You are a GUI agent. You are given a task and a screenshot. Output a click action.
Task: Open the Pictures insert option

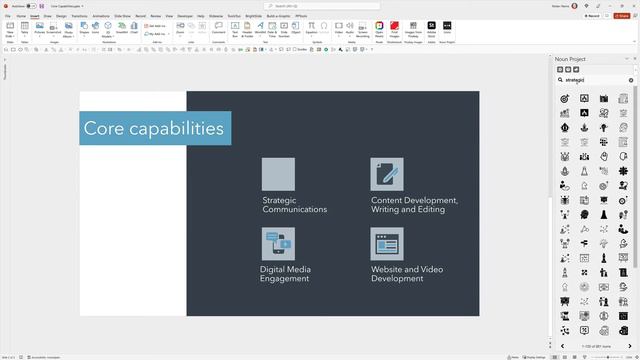(x=40, y=29)
